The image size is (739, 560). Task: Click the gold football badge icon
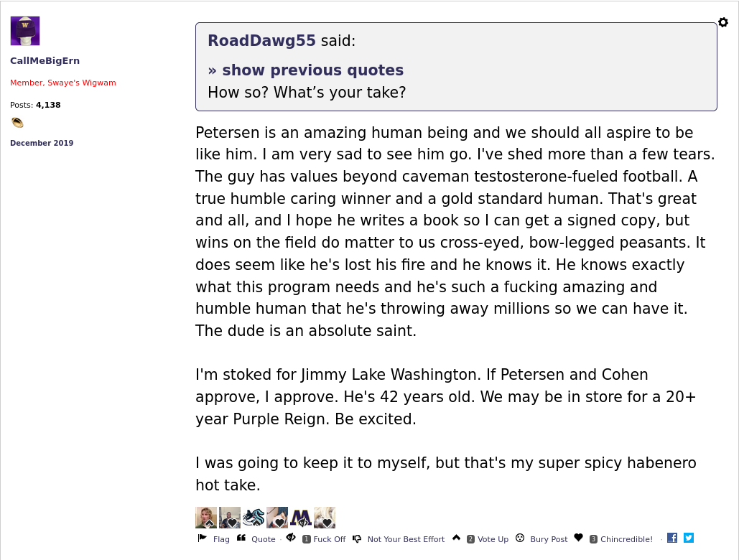17,123
